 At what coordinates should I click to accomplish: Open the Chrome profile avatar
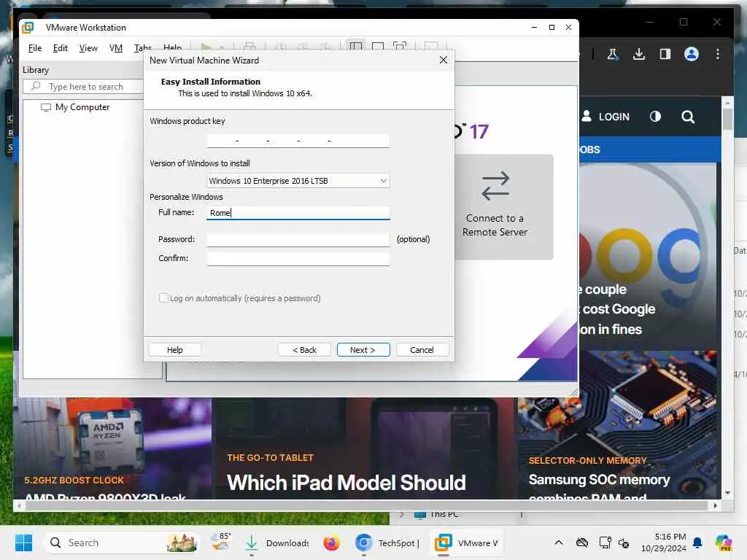pos(692,54)
